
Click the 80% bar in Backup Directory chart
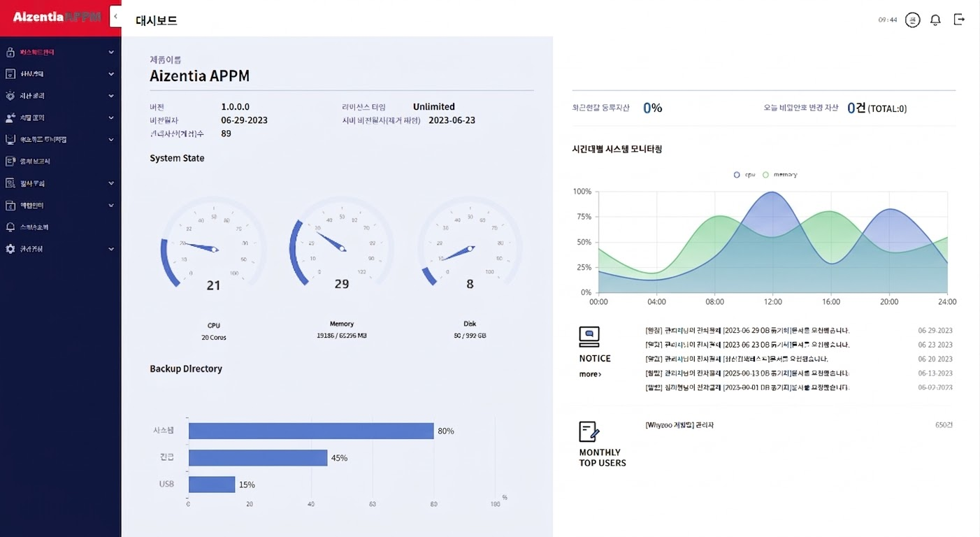[x=311, y=431]
